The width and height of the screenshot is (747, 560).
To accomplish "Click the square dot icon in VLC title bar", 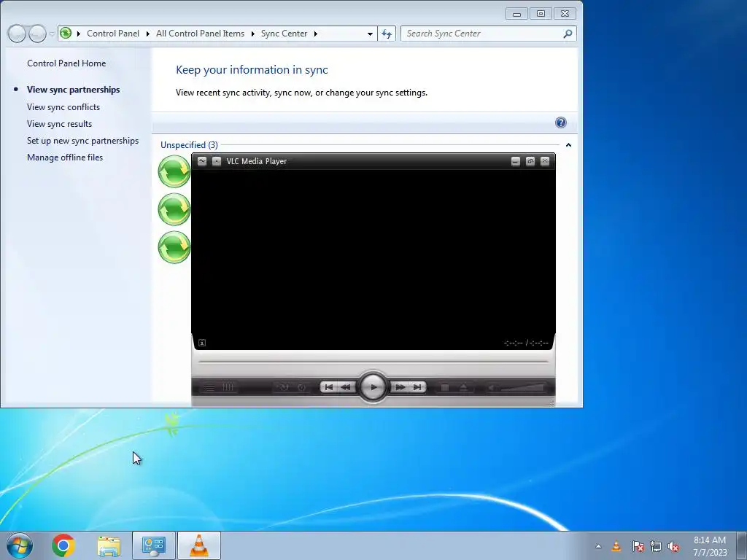I will coord(216,161).
